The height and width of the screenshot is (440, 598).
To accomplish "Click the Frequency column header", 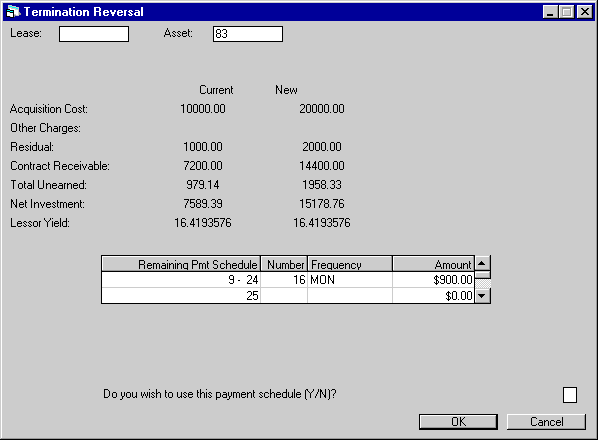I will (x=350, y=264).
